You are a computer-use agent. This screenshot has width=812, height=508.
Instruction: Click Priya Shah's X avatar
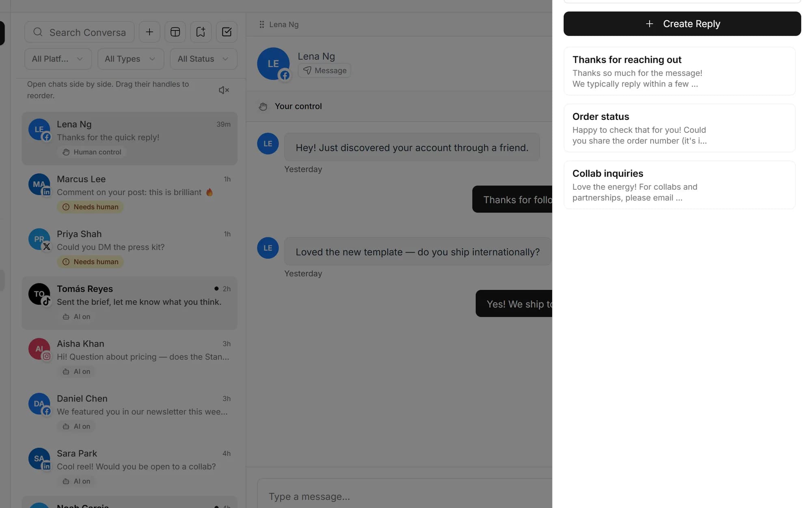(x=39, y=239)
